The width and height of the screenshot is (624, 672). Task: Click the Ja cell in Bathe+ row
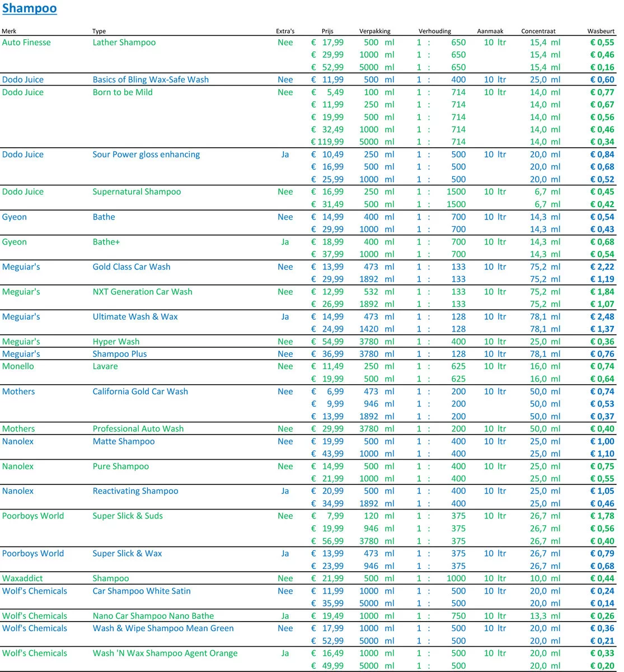pyautogui.click(x=285, y=242)
